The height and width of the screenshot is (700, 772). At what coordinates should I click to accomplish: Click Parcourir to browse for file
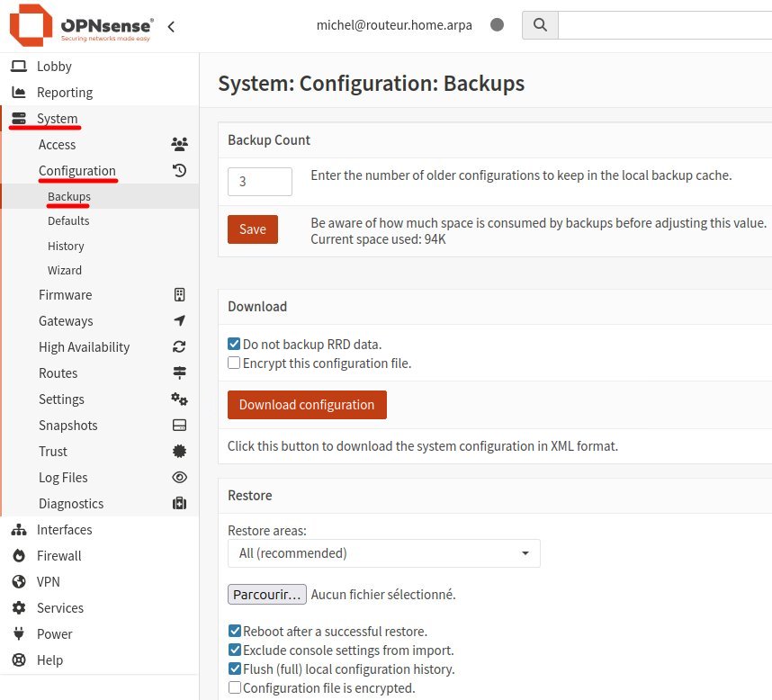click(267, 595)
